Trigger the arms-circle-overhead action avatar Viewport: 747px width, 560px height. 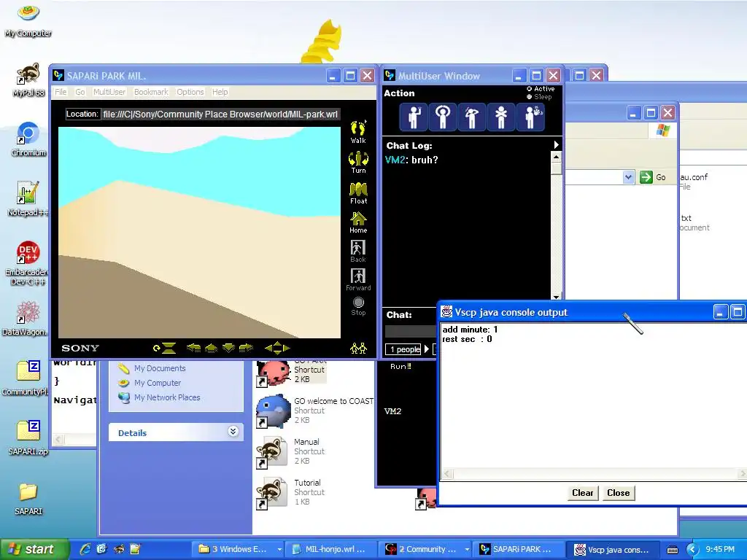tap(443, 117)
